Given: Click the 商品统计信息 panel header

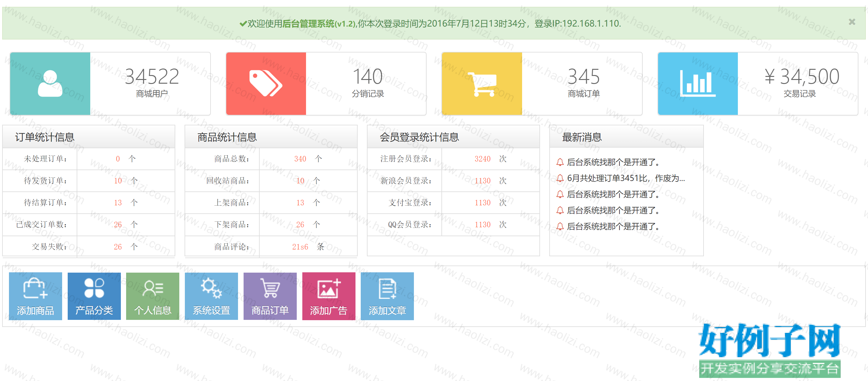Looking at the screenshot, I should (x=271, y=137).
